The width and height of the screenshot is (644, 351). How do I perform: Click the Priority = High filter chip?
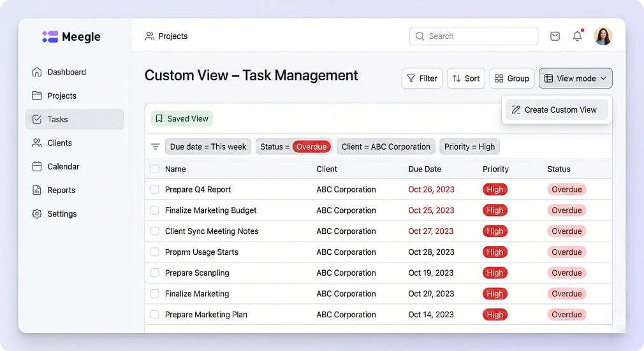[x=469, y=147]
